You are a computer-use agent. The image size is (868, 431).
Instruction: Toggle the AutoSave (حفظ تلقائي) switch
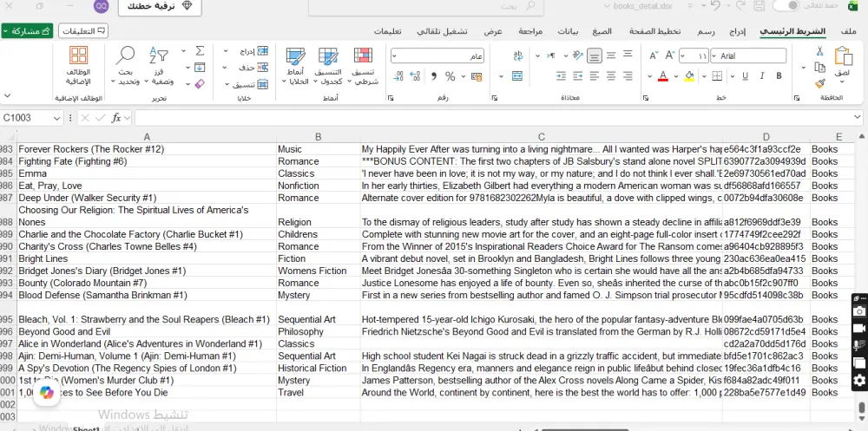point(786,5)
